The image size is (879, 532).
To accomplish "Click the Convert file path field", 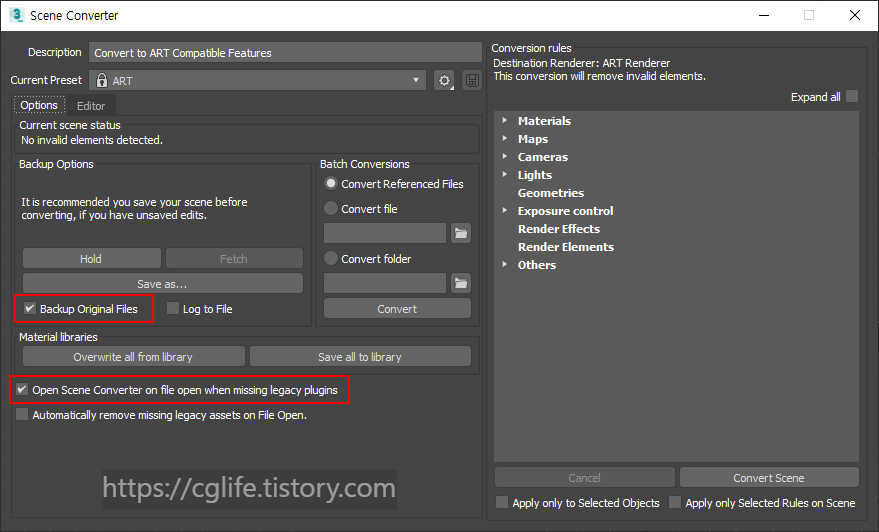I will point(385,233).
